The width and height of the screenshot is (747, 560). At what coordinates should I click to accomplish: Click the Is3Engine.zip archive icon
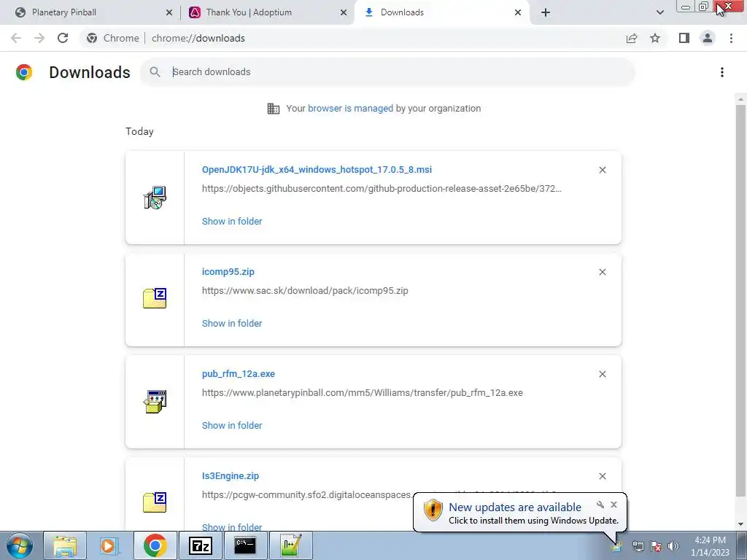pos(155,502)
